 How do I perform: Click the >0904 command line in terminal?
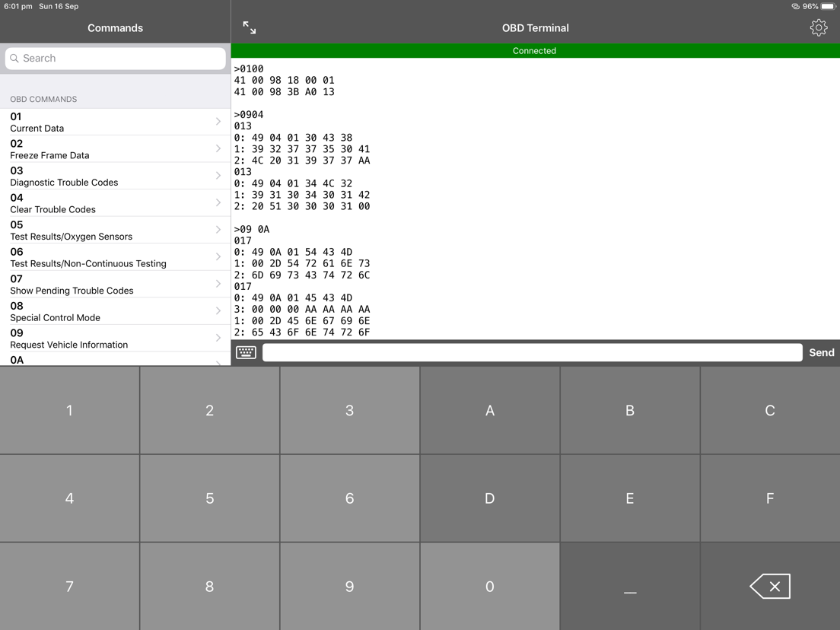tap(249, 115)
